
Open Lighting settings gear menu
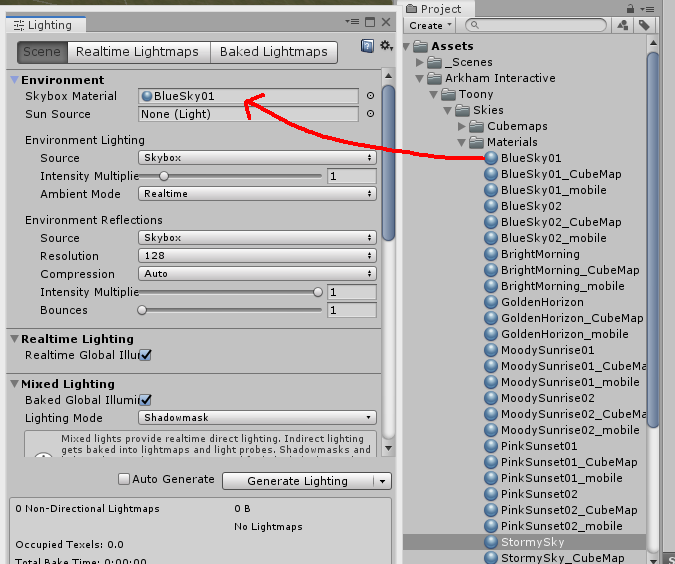(386, 46)
